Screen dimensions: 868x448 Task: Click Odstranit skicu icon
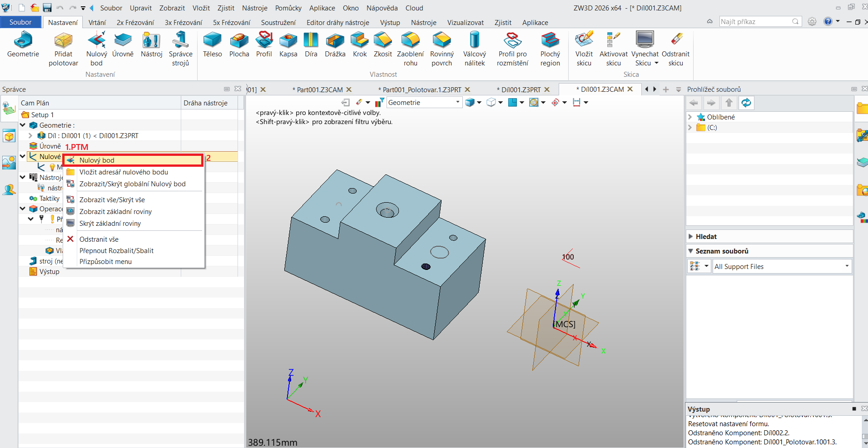click(675, 49)
